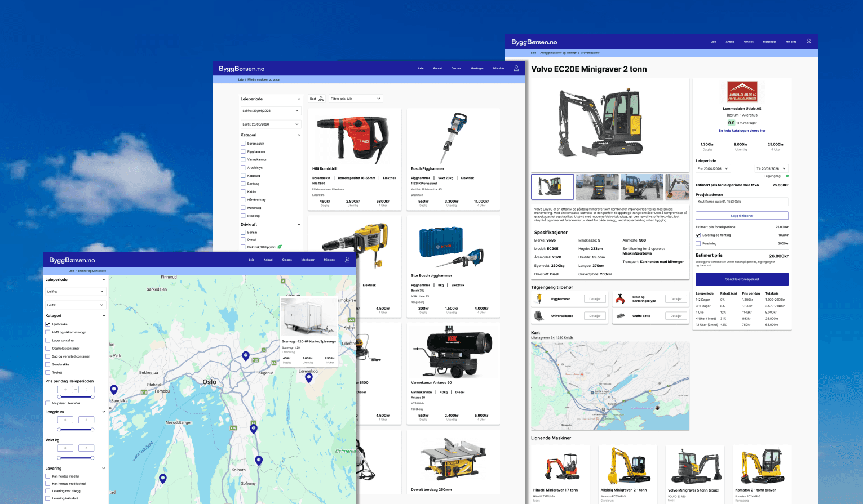Click the green 9.9 rating badge
Screen dimensions: 863x504
(731, 122)
